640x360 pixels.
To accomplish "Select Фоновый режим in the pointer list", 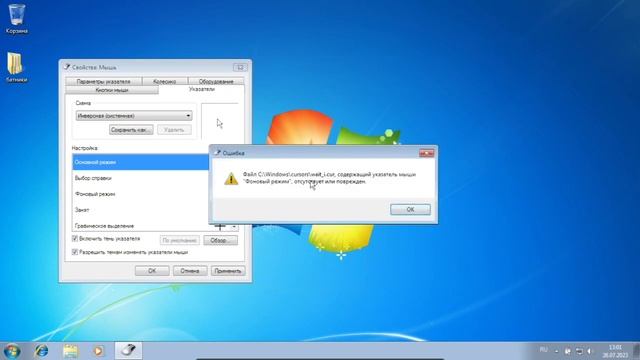I will tap(140, 194).
